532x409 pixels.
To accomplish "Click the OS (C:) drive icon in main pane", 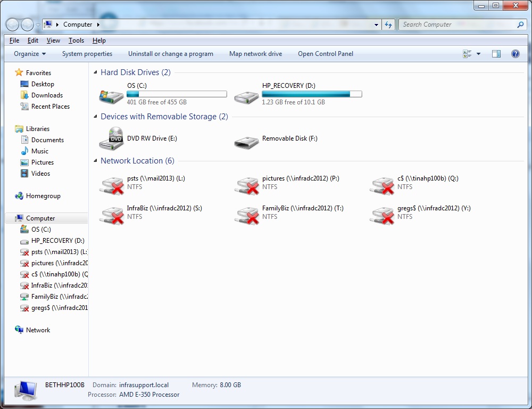I will [x=111, y=96].
